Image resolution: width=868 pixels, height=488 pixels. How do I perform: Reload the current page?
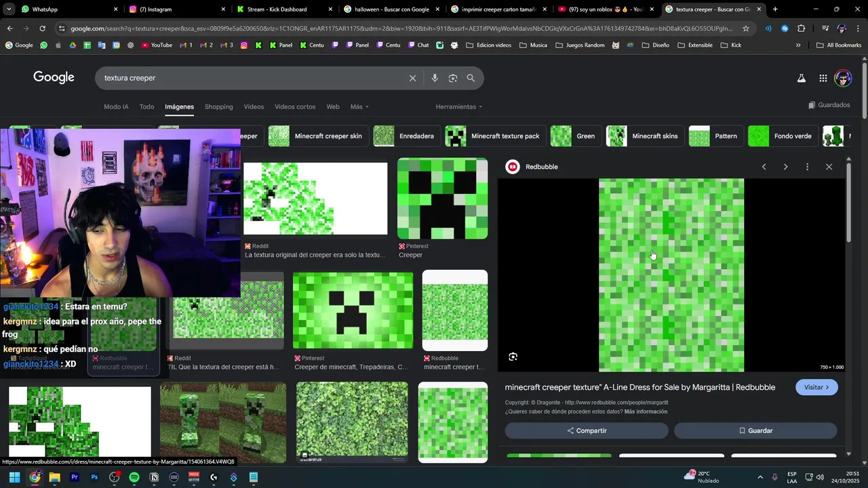tap(42, 28)
